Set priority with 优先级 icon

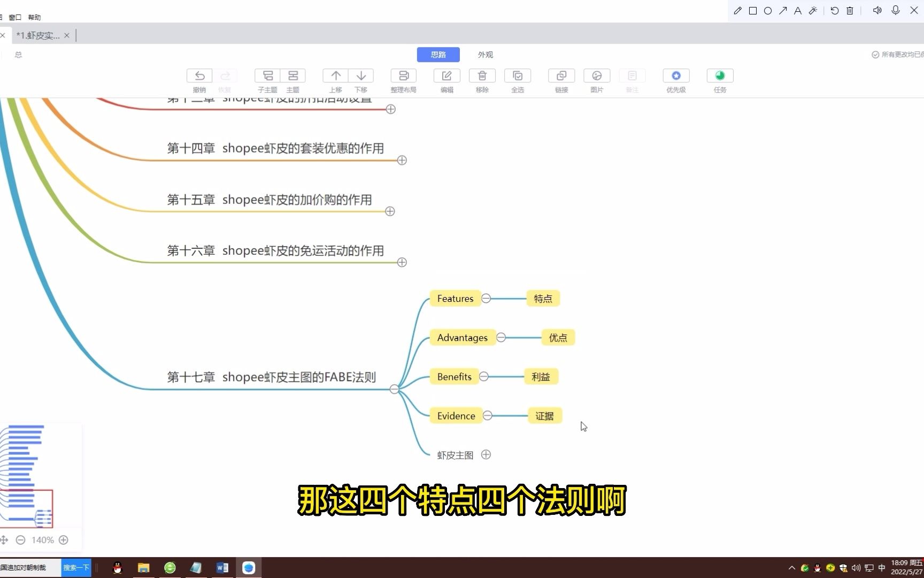[x=676, y=75]
